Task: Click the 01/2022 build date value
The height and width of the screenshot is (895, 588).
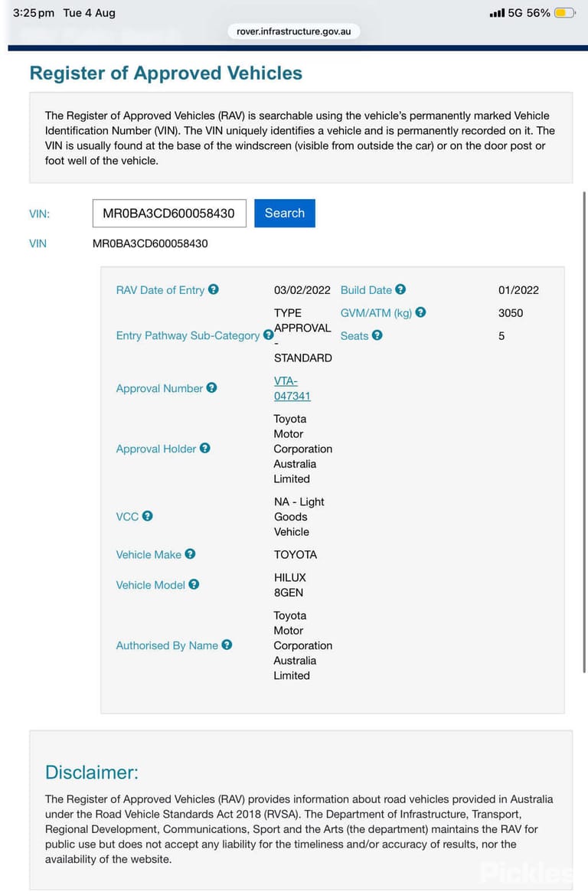Action: point(519,290)
